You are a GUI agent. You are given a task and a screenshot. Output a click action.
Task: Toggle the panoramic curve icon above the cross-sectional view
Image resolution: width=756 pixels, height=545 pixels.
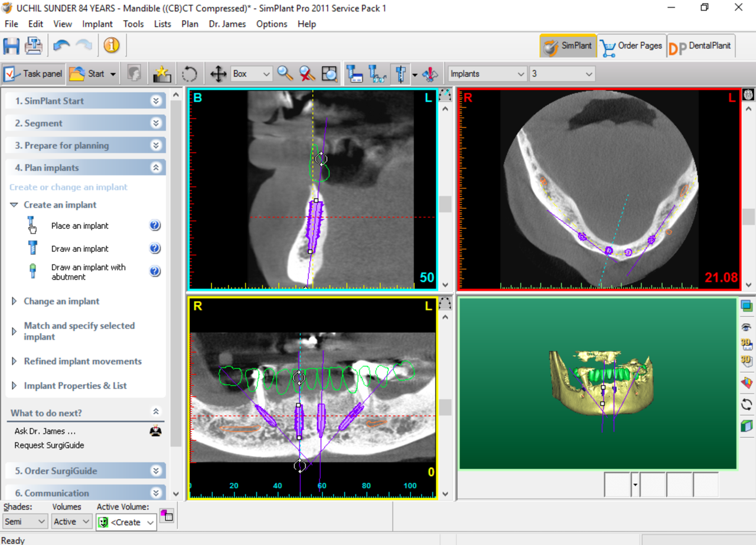[x=445, y=95]
